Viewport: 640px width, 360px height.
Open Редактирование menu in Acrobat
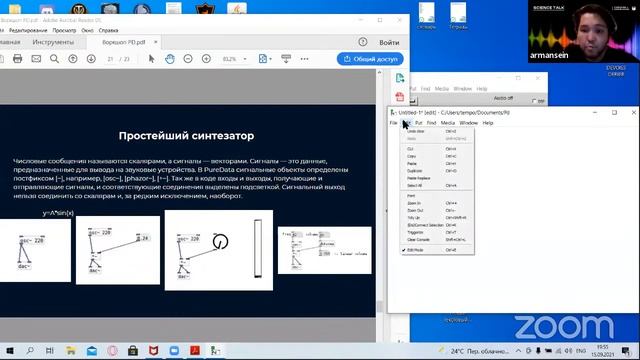[28, 30]
